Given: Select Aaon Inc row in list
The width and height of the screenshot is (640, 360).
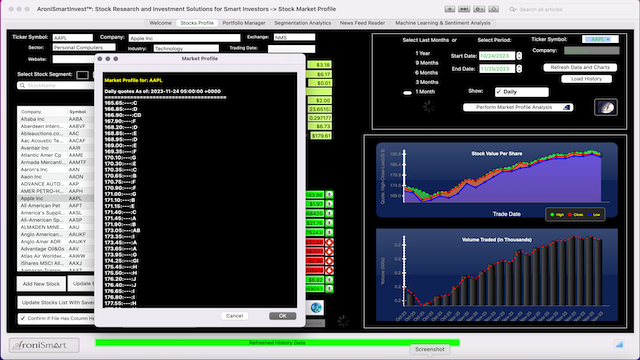Looking at the screenshot, I should click(x=56, y=177).
